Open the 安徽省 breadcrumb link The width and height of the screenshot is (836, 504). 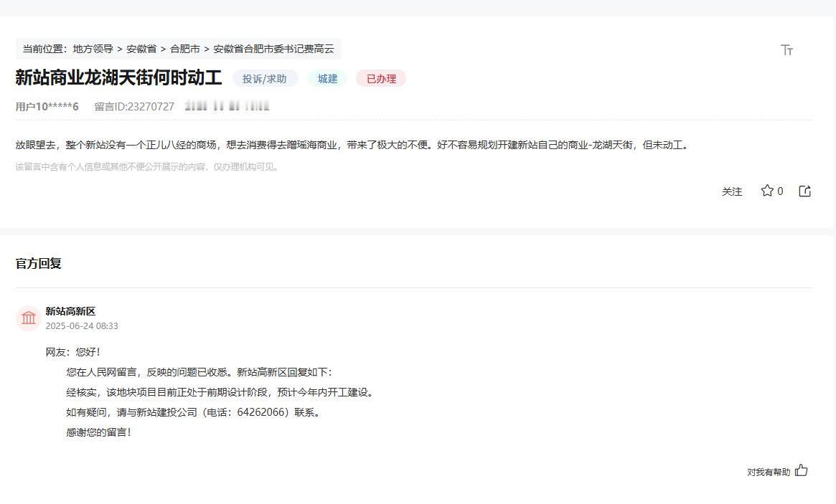click(x=141, y=49)
